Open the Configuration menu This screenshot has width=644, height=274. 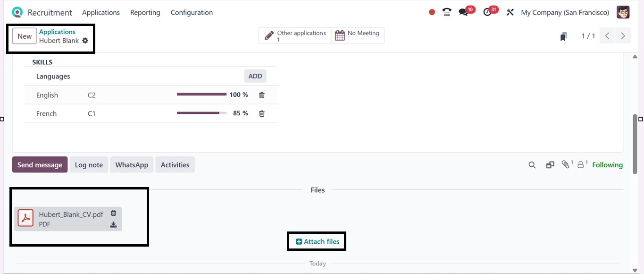coord(192,12)
